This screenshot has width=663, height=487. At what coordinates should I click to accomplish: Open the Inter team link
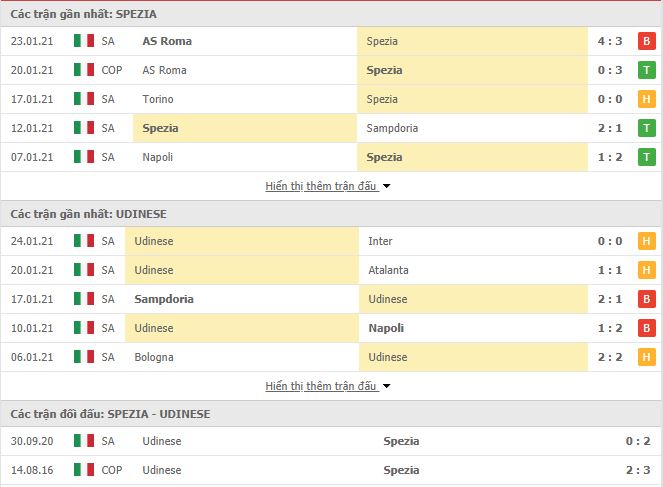[380, 241]
